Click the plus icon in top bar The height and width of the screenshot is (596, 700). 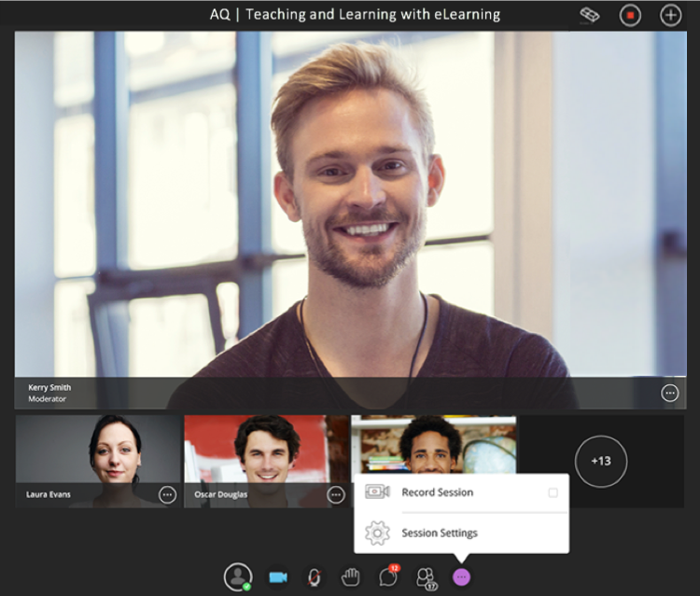(670, 15)
